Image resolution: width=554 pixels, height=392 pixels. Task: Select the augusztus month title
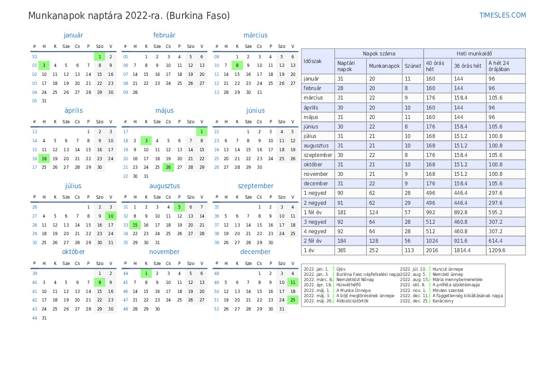(x=164, y=186)
